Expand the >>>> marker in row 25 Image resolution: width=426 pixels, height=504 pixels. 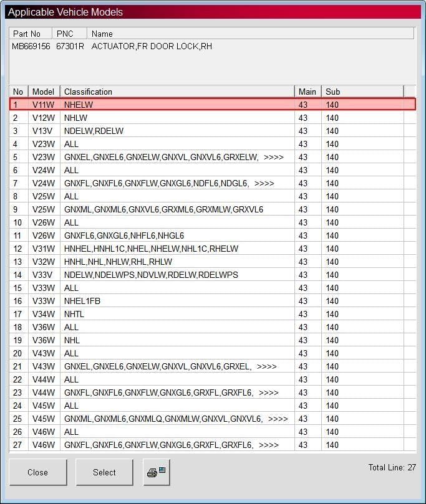pyautogui.click(x=278, y=419)
